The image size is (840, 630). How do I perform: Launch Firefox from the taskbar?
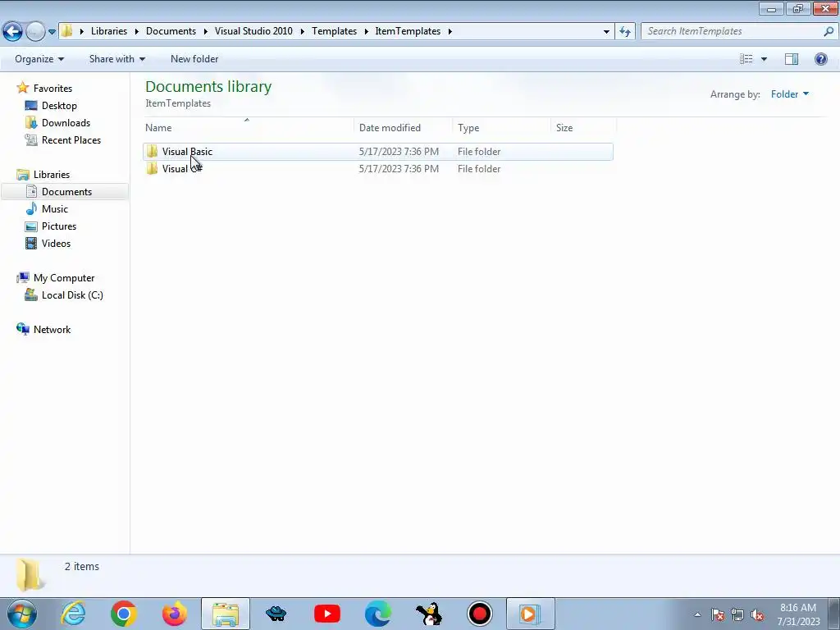click(175, 614)
